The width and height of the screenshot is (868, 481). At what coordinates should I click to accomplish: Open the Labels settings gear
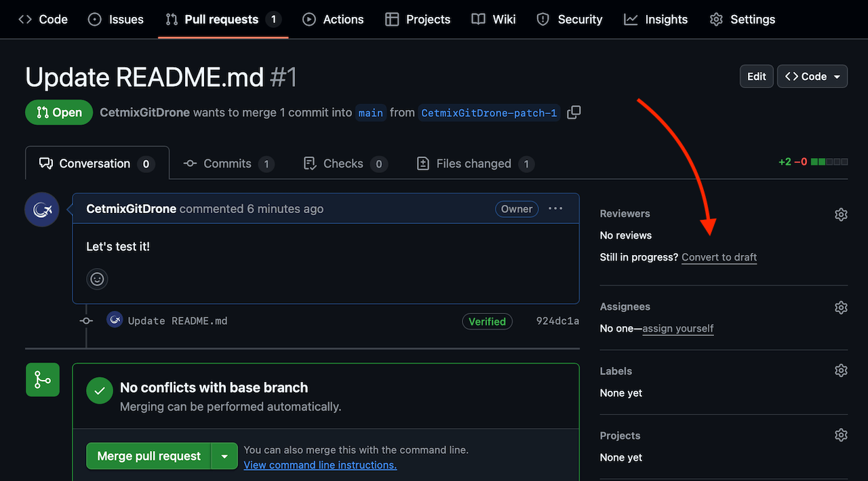pyautogui.click(x=841, y=370)
